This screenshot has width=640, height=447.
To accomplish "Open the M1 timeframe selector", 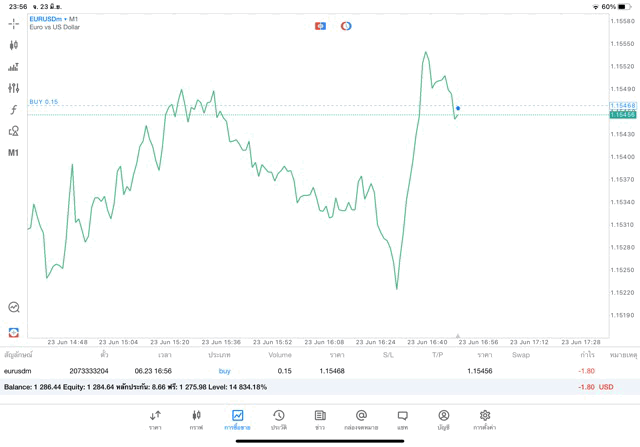I will 13,153.
